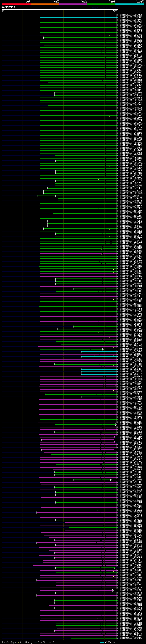Click label UniRef100_B9HUA5

[x=131, y=77]
